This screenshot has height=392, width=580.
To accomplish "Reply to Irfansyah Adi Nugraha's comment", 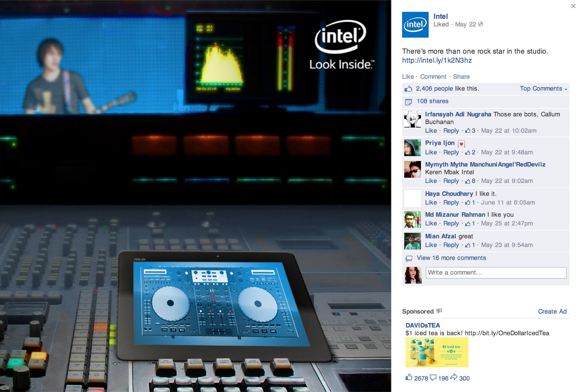I will 451,131.
